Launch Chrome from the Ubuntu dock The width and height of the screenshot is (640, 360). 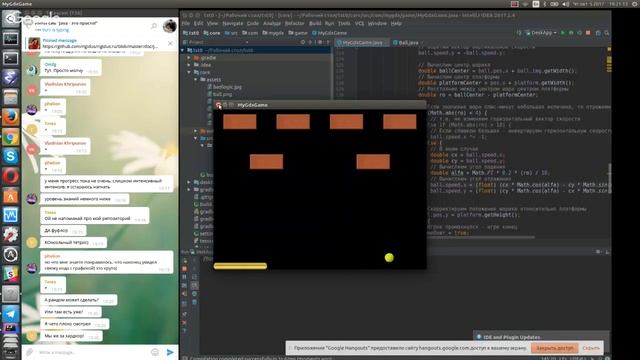point(11,137)
